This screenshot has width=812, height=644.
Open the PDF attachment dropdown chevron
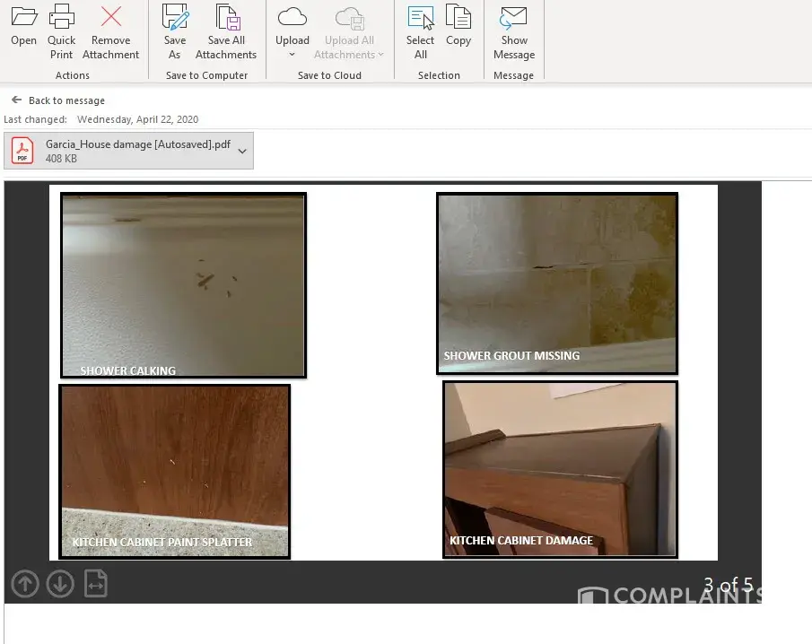click(242, 152)
